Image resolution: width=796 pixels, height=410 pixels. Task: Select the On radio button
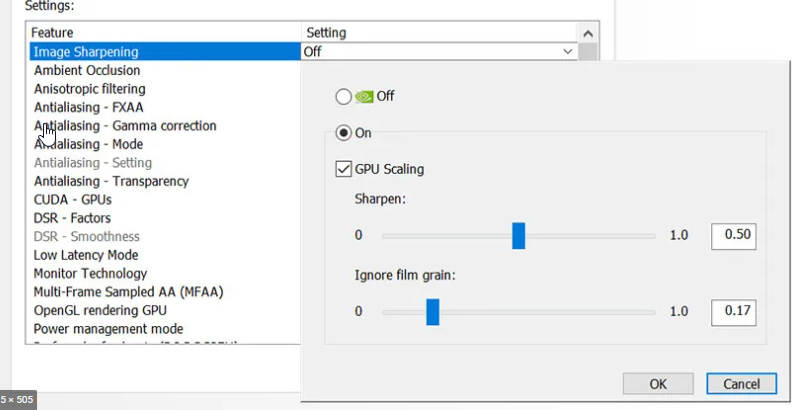pyautogui.click(x=344, y=132)
